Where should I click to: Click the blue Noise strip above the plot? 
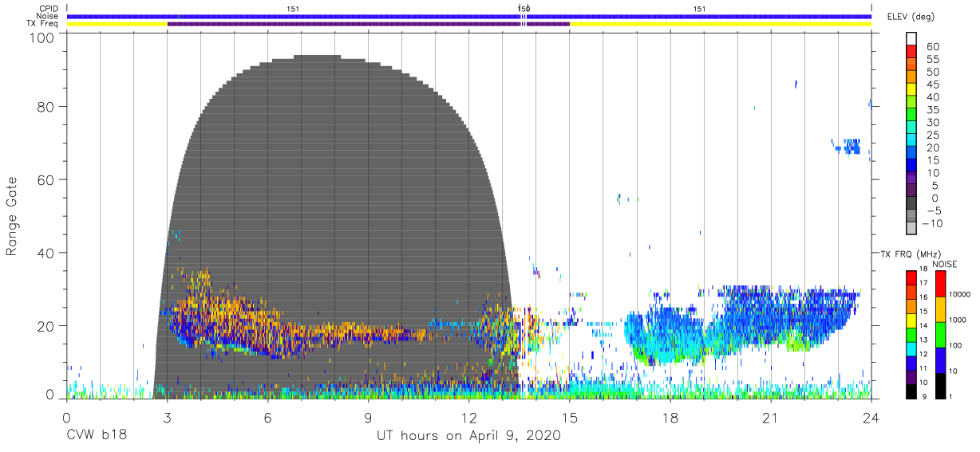[469, 16]
